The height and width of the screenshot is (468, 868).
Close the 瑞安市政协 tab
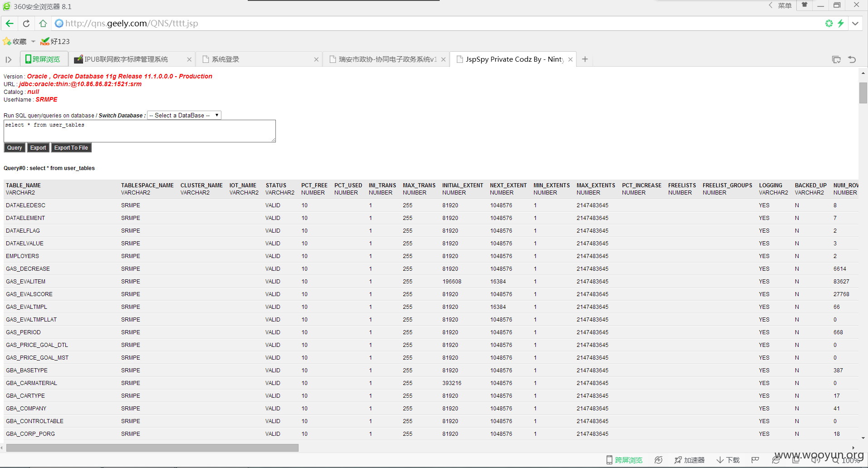point(443,59)
